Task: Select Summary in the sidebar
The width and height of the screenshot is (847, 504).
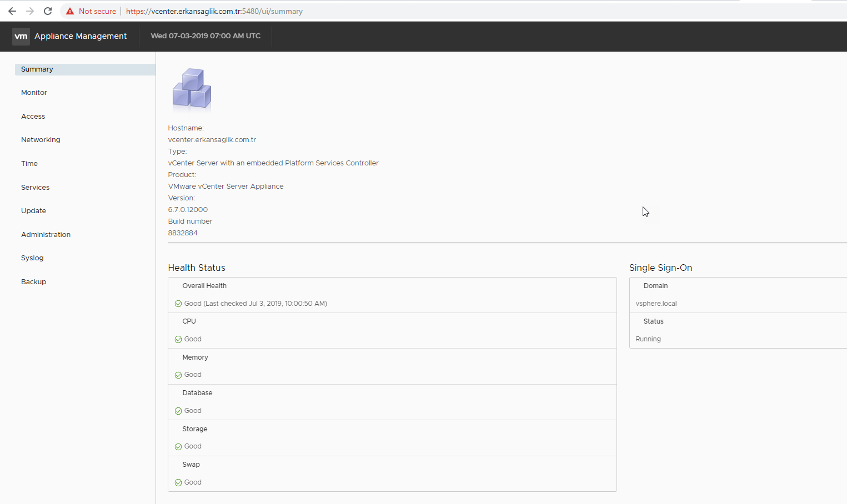Action: [x=85, y=69]
